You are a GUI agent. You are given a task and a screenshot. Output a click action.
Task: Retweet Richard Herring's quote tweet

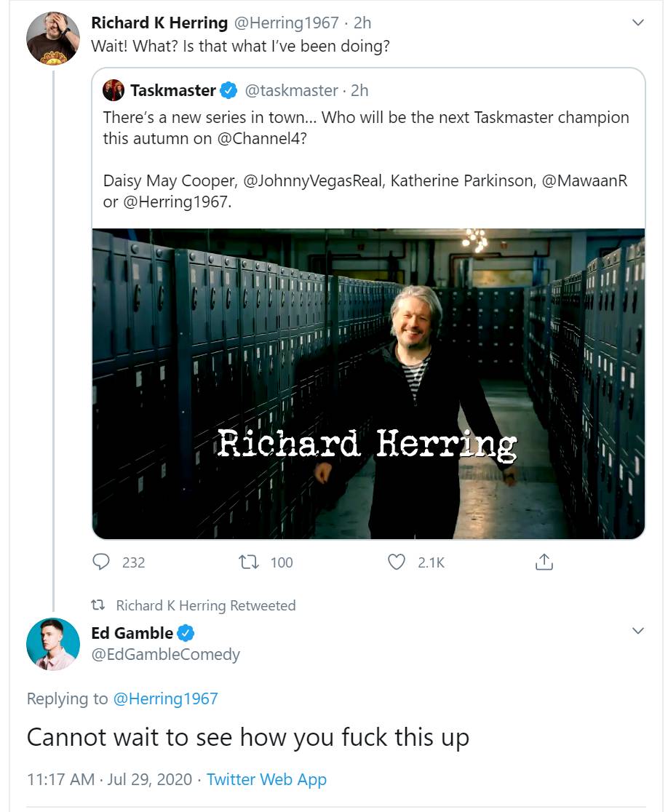point(247,562)
